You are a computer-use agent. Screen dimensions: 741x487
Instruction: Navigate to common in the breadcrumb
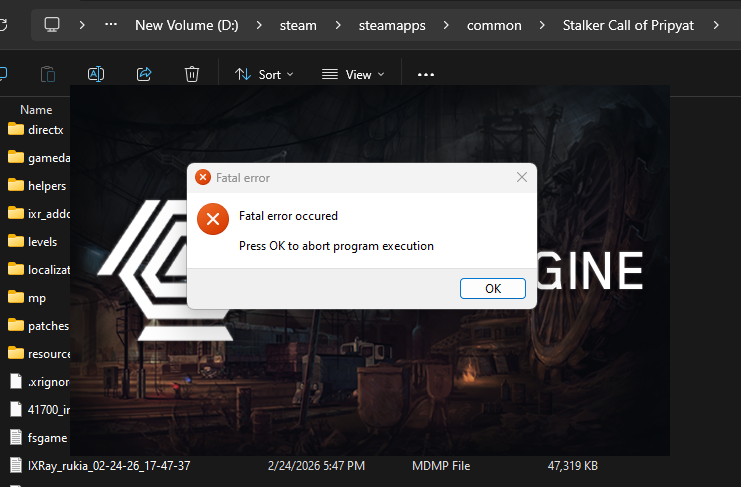point(494,25)
